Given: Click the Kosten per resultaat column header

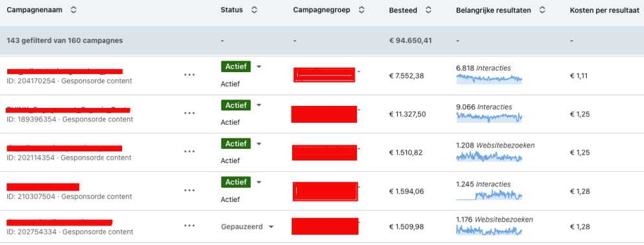Looking at the screenshot, I should point(603,10).
